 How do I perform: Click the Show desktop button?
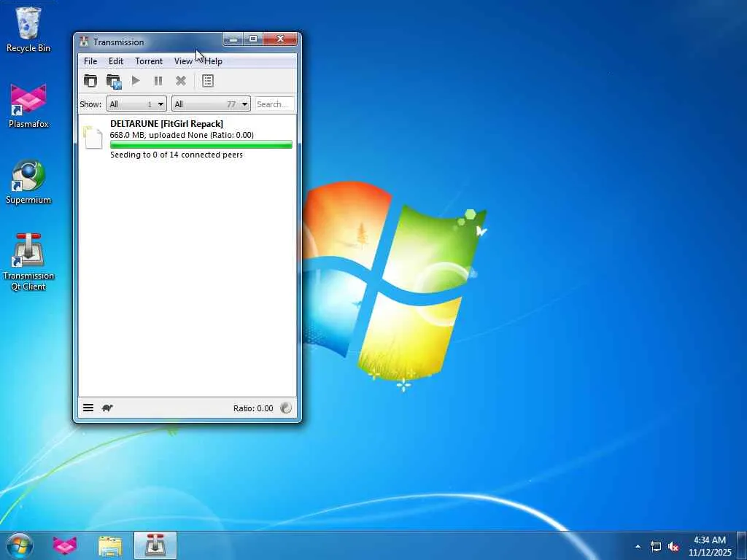click(742, 545)
